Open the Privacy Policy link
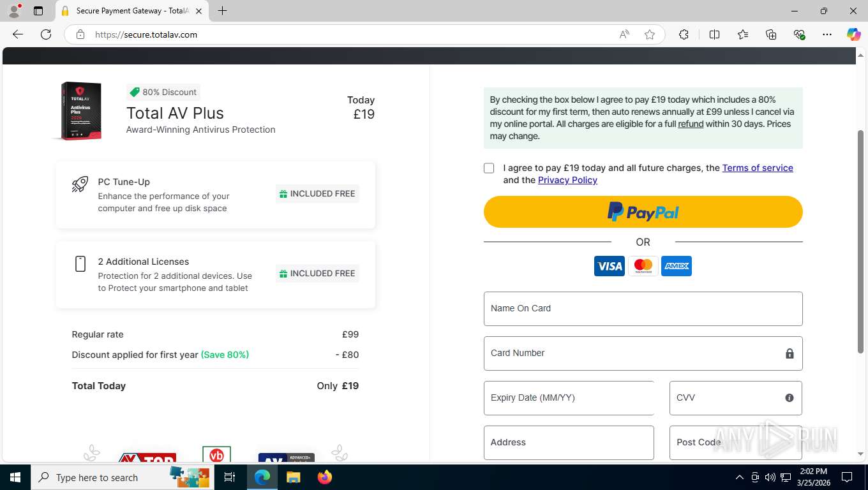The width and height of the screenshot is (868, 490). (567, 180)
